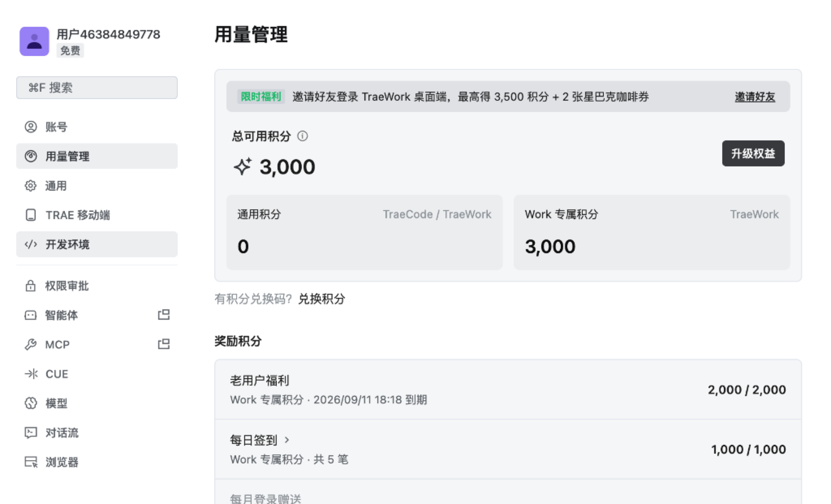Click the 每日签到 row title

click(254, 440)
